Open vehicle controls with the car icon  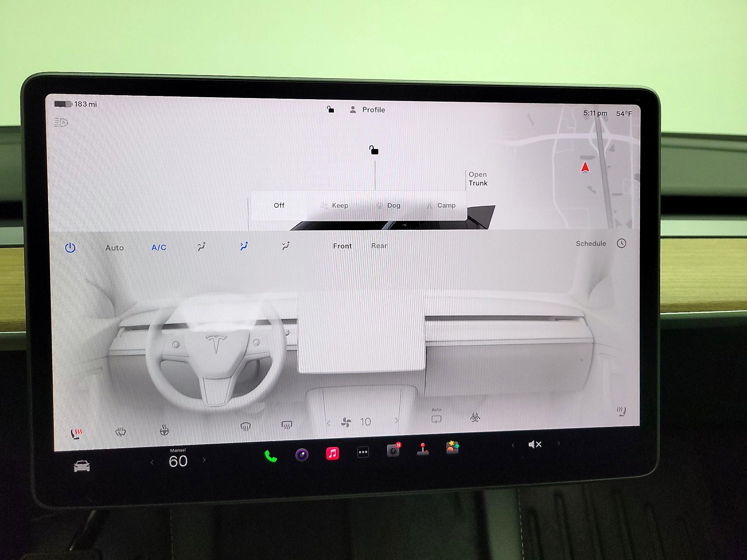(82, 466)
